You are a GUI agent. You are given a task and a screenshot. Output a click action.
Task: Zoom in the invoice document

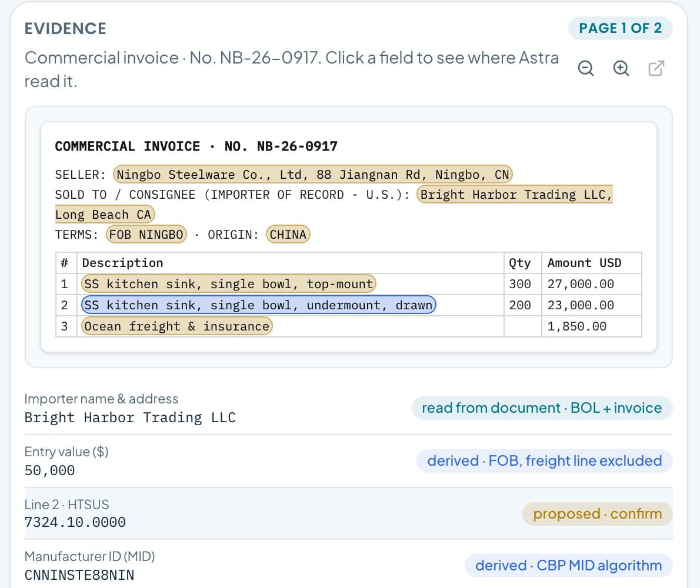point(621,68)
